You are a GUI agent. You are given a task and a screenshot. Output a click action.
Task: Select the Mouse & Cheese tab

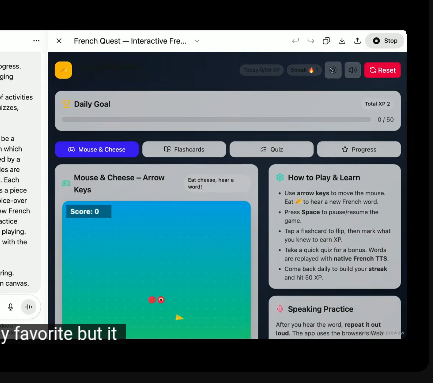tap(97, 149)
